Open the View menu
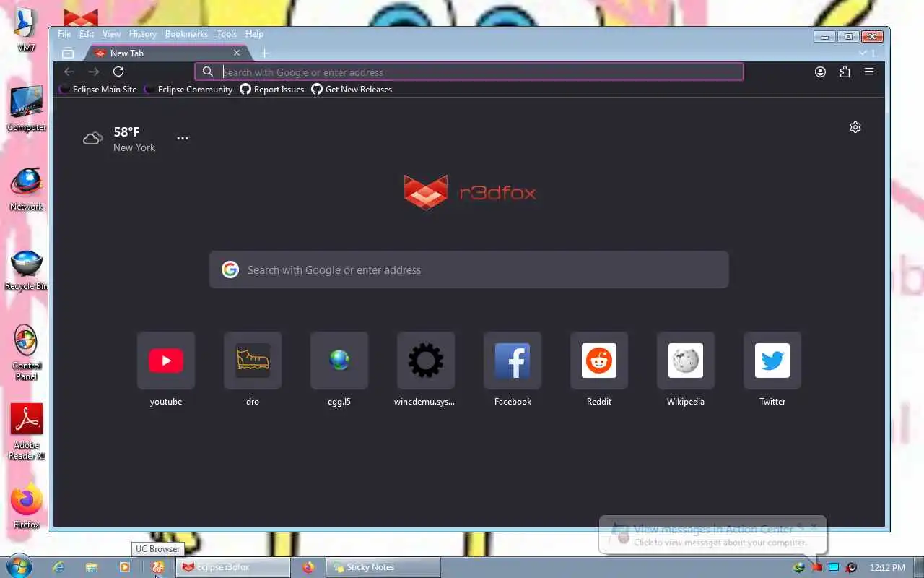Image resolution: width=924 pixels, height=578 pixels. [111, 34]
